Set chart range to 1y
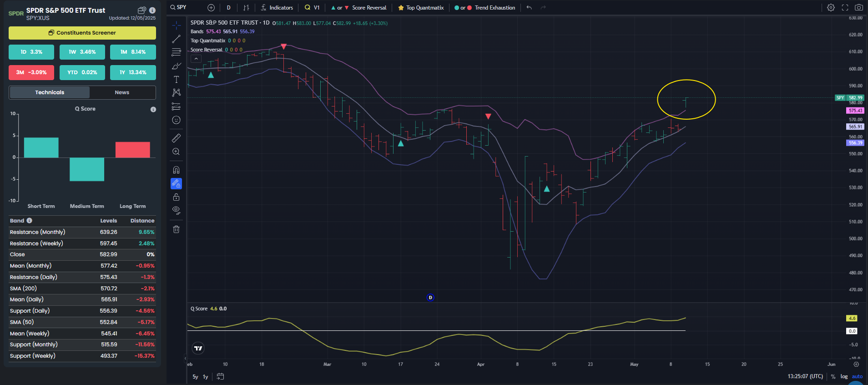The height and width of the screenshot is (385, 868). (x=206, y=377)
